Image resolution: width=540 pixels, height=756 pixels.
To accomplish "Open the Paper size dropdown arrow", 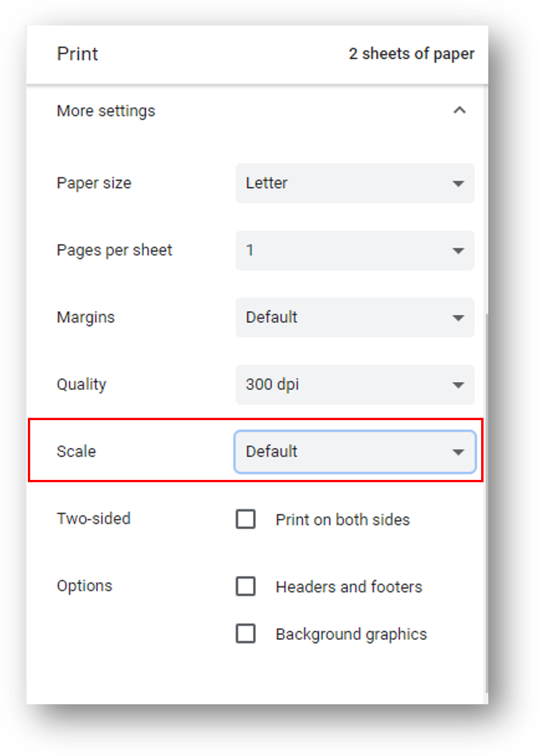I will pyautogui.click(x=458, y=184).
